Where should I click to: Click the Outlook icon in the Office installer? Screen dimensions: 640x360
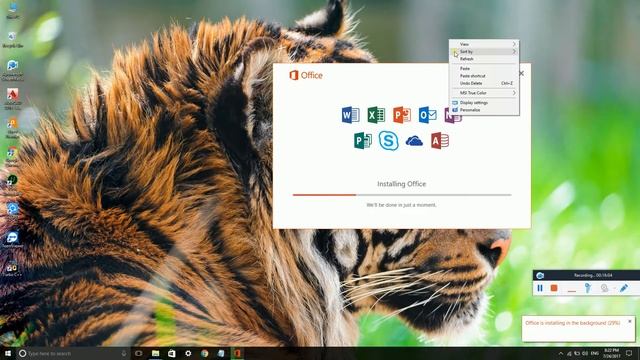[x=427, y=115]
